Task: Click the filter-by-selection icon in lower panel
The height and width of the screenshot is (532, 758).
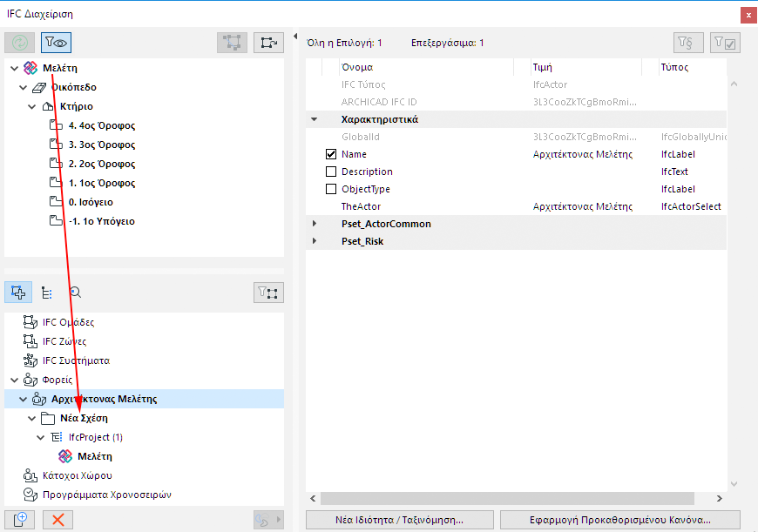Action: coord(268,293)
